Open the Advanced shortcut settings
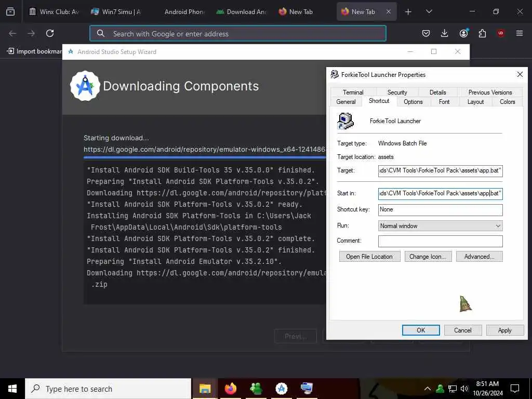The width and height of the screenshot is (532, 399). pyautogui.click(x=479, y=257)
